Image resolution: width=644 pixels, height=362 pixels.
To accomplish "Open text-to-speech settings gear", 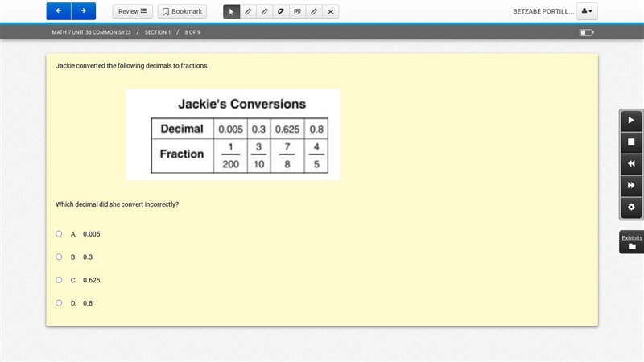I will (x=631, y=208).
